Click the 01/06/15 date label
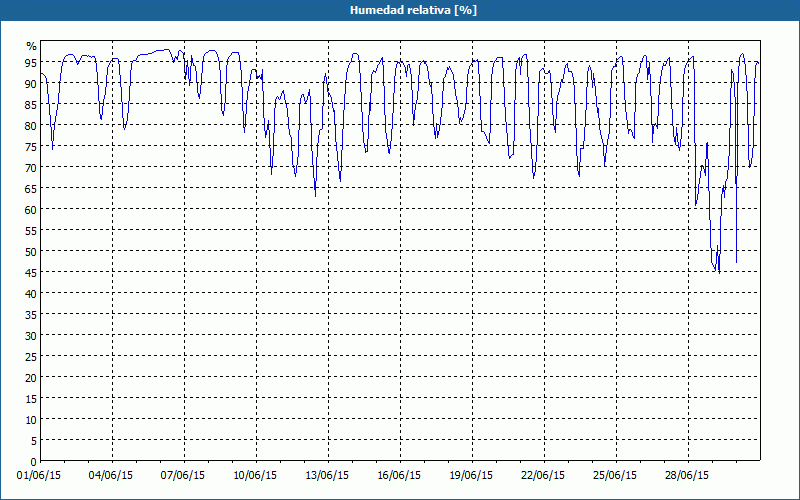Image resolution: width=800 pixels, height=500 pixels. pyautogui.click(x=39, y=476)
